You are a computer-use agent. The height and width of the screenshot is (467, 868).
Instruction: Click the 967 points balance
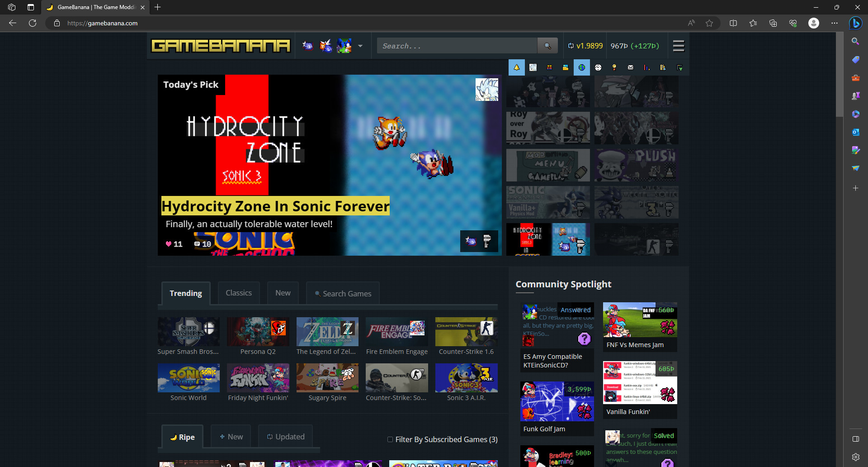[x=635, y=46]
